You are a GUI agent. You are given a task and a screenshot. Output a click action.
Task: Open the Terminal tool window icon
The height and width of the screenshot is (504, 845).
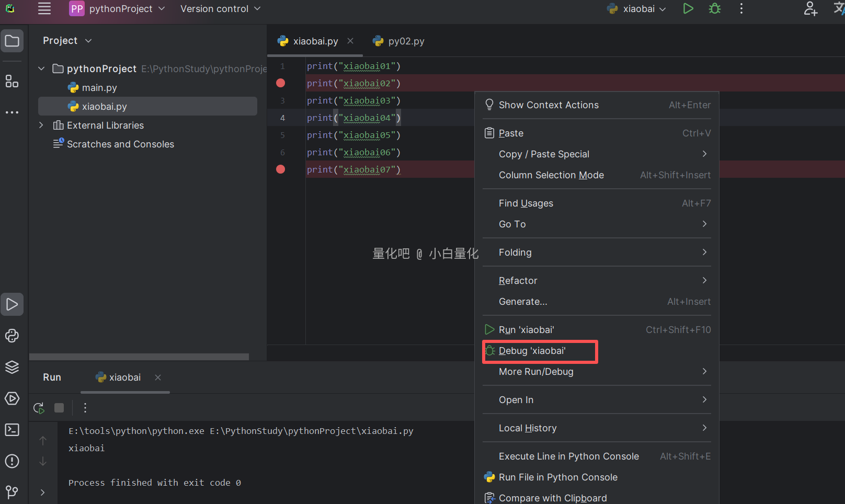[x=12, y=430]
